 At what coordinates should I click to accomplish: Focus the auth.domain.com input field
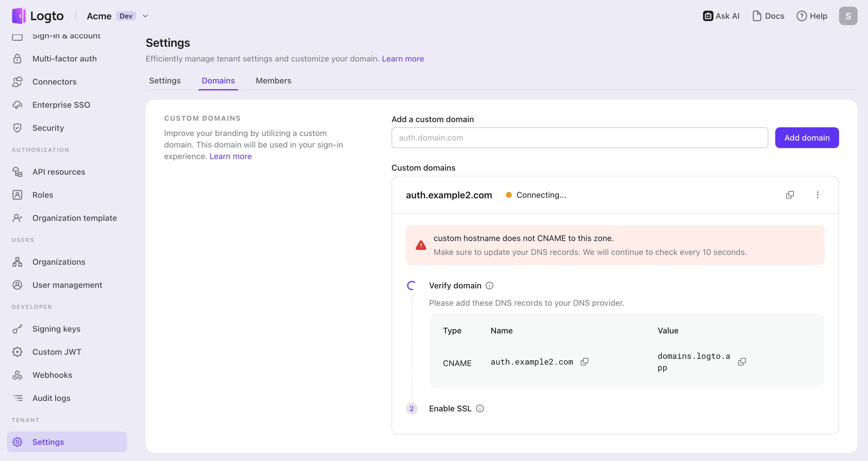(579, 137)
